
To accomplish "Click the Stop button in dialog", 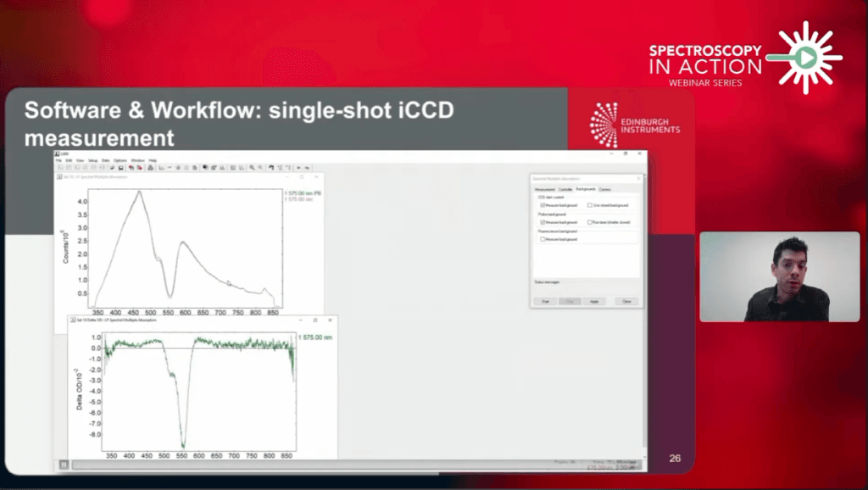I will (570, 302).
